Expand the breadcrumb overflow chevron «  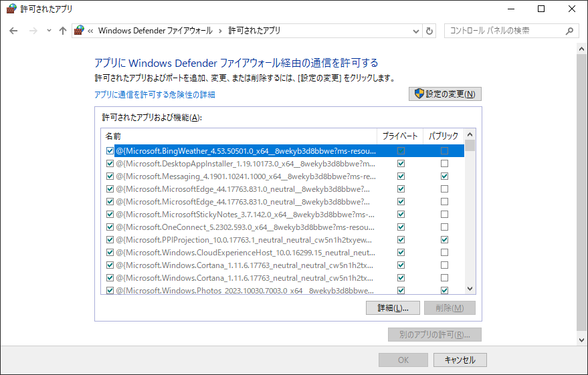click(90, 31)
